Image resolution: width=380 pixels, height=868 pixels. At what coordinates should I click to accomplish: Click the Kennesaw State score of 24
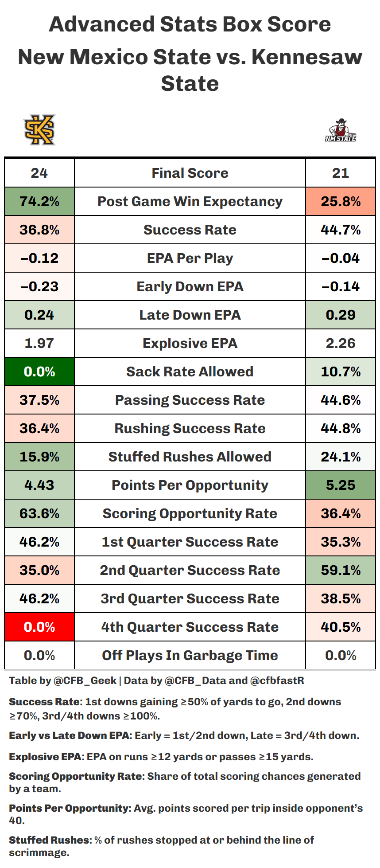pyautogui.click(x=39, y=173)
